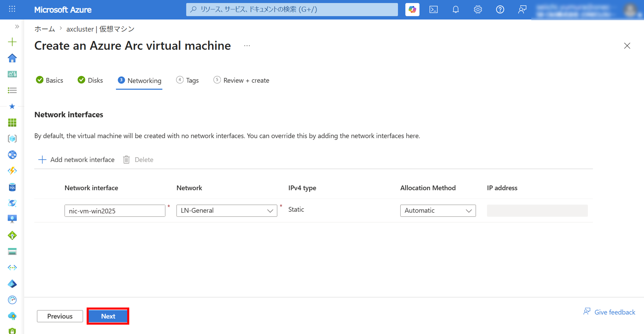Open Load balancers green diamond icon
This screenshot has width=644, height=334.
point(12,235)
